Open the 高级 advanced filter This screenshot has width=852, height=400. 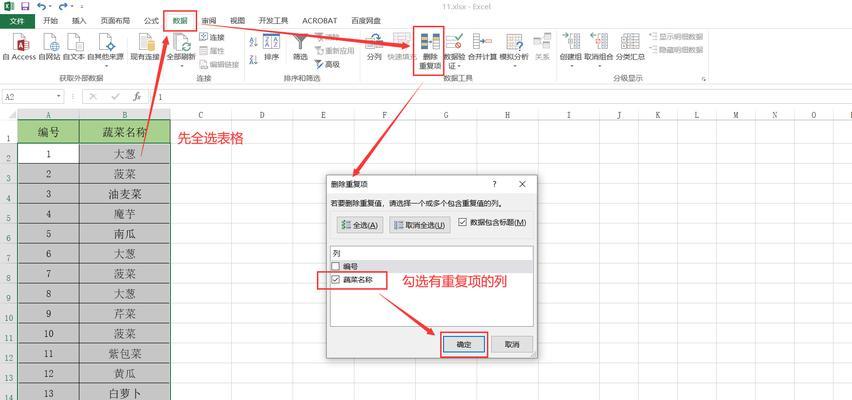[328, 64]
